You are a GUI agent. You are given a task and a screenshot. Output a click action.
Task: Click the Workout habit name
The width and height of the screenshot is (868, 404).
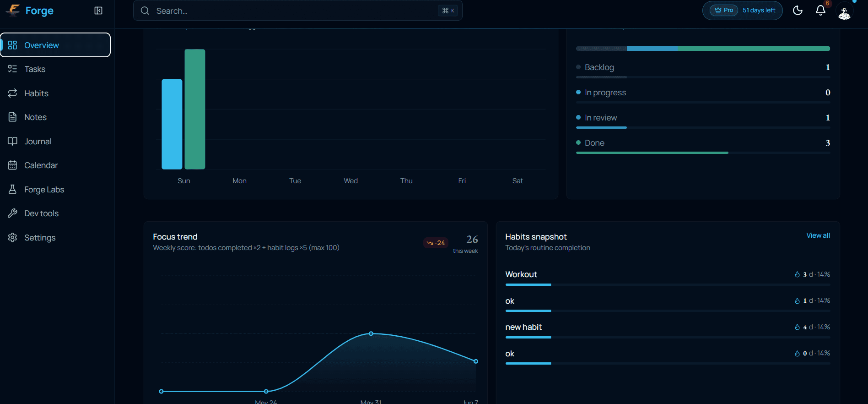click(x=521, y=274)
